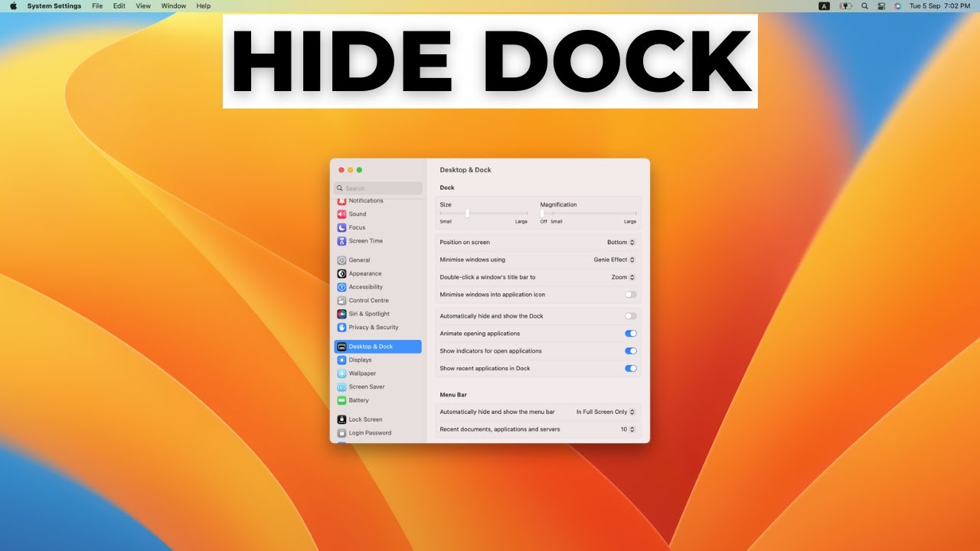The height and width of the screenshot is (551, 980).
Task: Open the View menu
Action: [x=143, y=6]
